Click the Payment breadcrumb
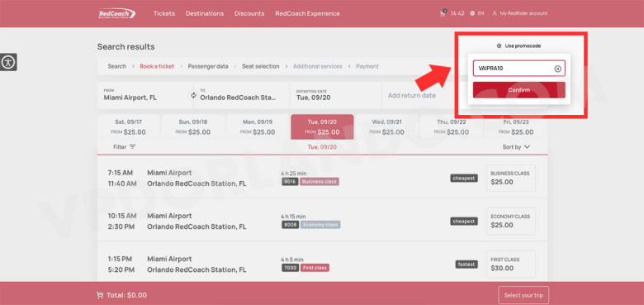This screenshot has width=644, height=305. 367,66
